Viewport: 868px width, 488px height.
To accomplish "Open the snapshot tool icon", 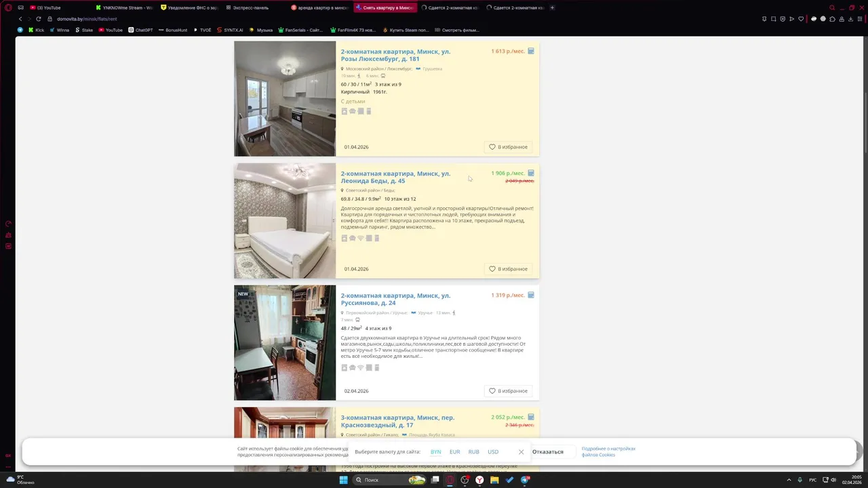I will coord(773,19).
